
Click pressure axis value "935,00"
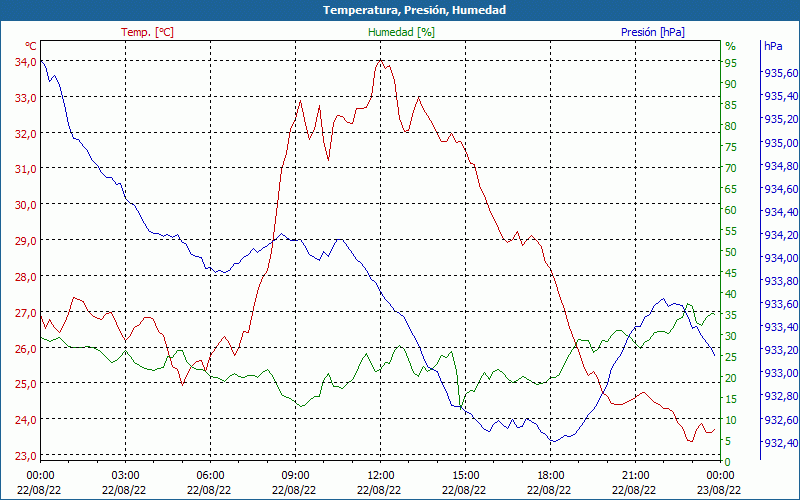click(x=781, y=142)
